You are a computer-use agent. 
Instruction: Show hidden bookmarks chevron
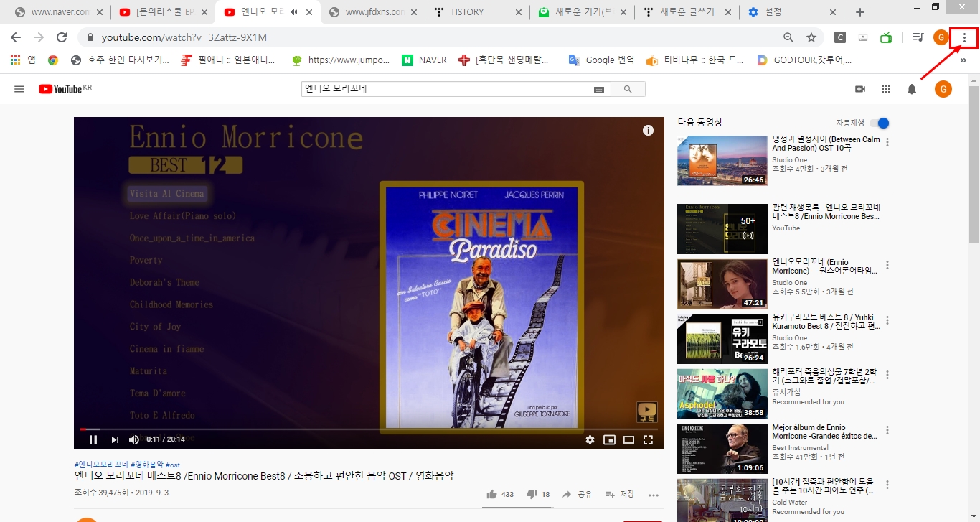(963, 60)
